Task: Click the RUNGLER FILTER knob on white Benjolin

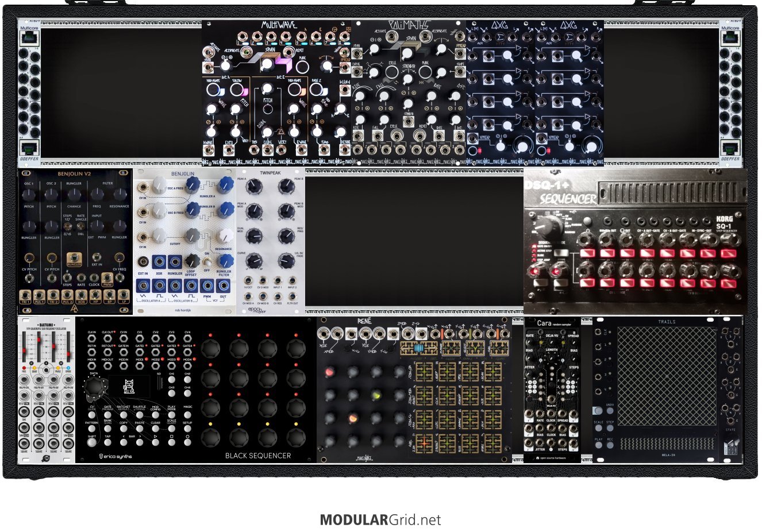Action: 225,260
